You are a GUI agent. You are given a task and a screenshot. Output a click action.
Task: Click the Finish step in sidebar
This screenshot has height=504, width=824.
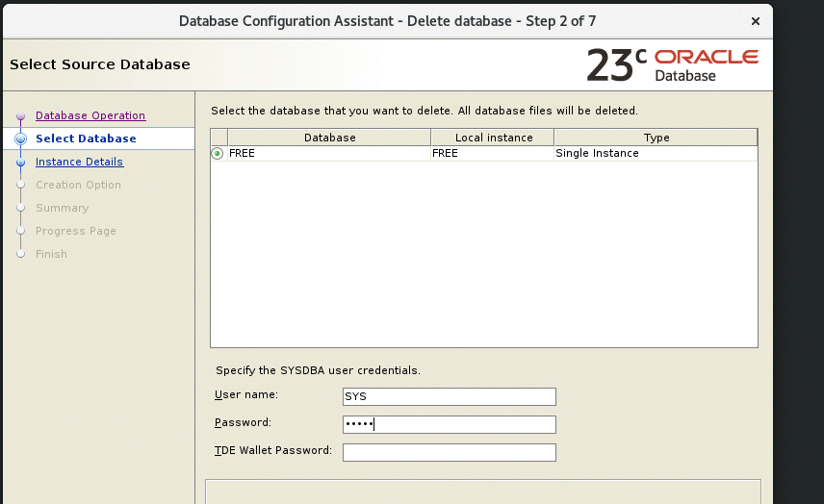click(51, 254)
